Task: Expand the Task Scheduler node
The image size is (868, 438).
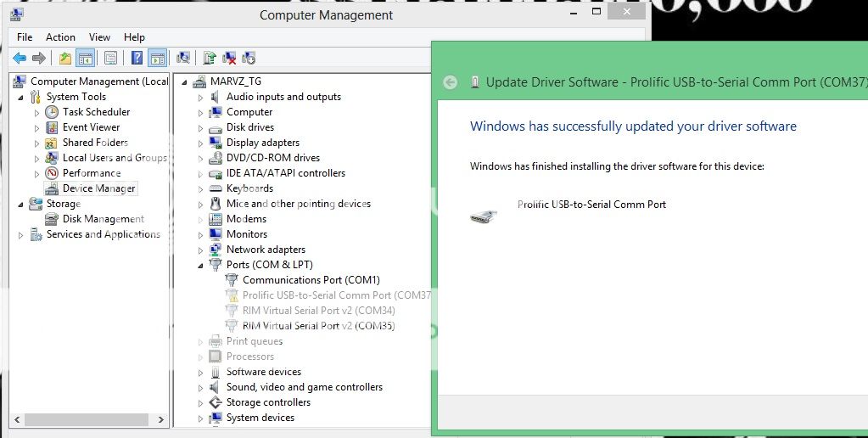Action: 36,112
